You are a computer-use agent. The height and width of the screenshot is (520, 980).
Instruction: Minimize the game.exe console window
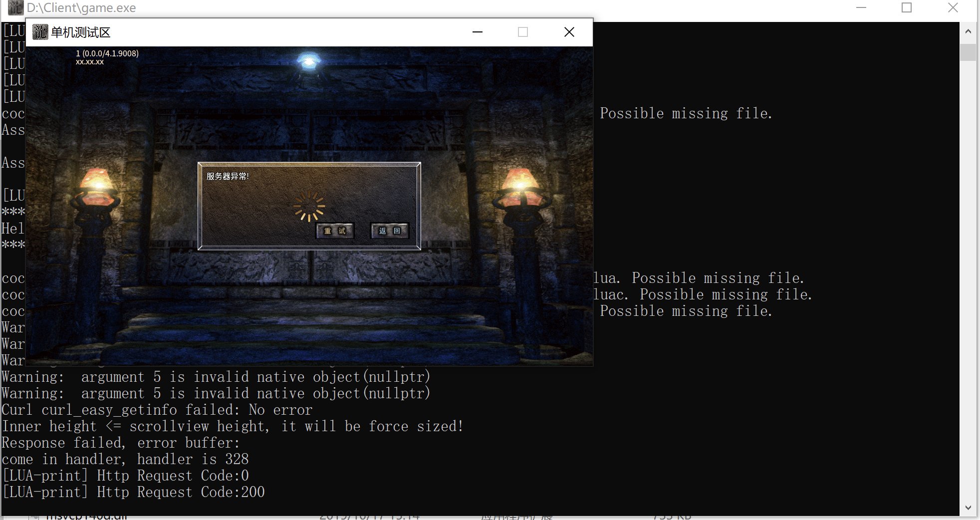coord(861,7)
